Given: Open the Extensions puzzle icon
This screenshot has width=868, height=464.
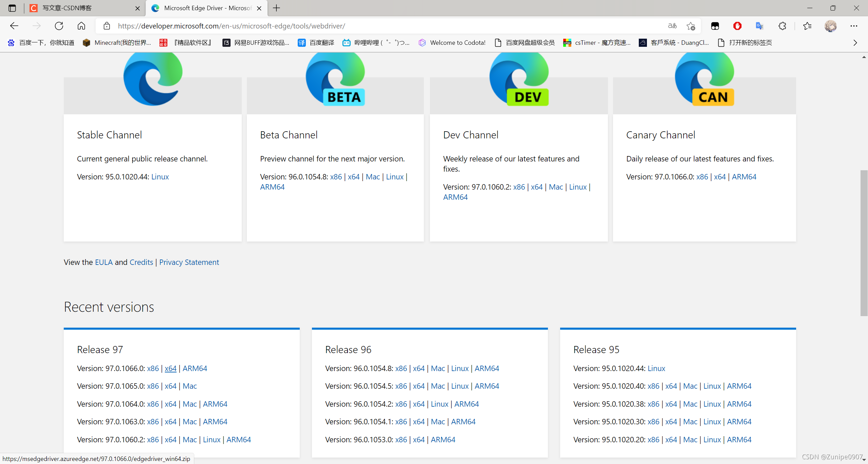Looking at the screenshot, I should point(782,26).
